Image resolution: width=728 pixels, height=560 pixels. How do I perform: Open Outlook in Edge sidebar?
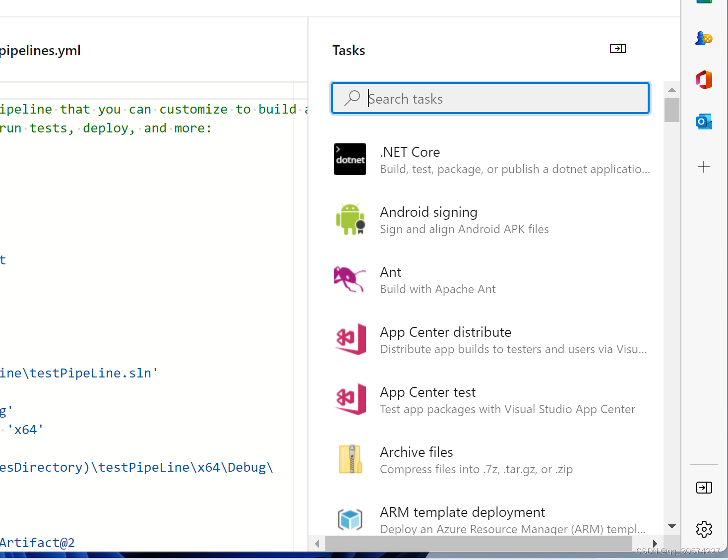tap(704, 122)
